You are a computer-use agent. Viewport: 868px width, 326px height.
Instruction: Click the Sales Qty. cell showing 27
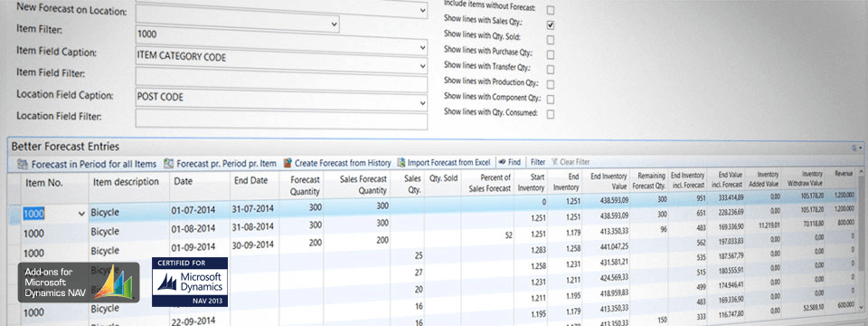pyautogui.click(x=418, y=273)
